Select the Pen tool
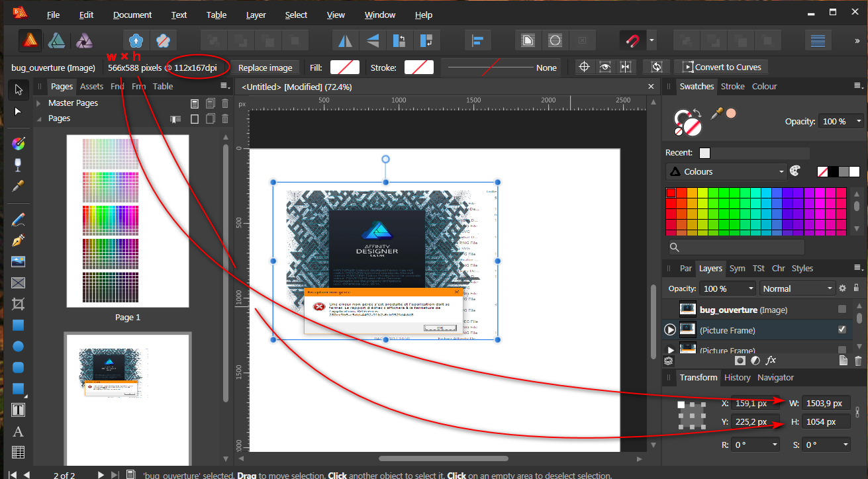The height and width of the screenshot is (479, 868). click(19, 240)
